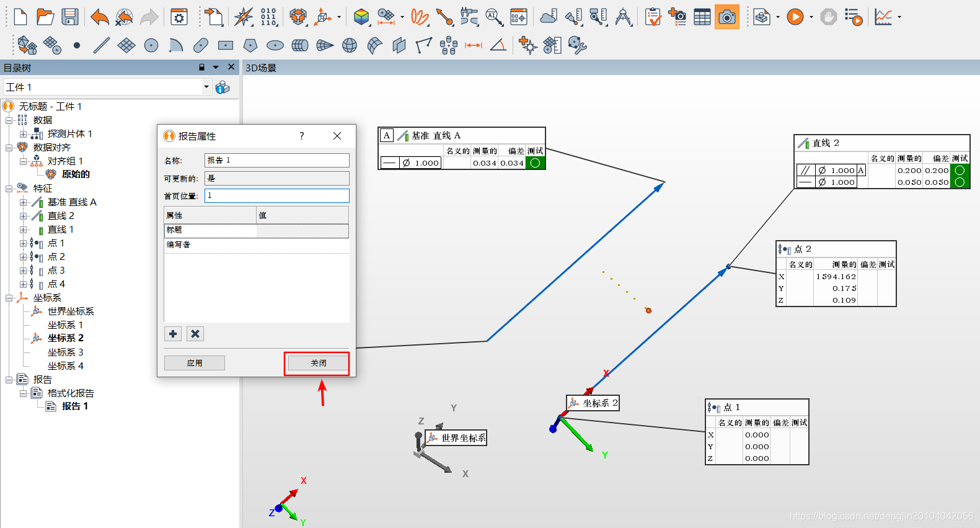Create a line feature from toolbar

pos(102,45)
